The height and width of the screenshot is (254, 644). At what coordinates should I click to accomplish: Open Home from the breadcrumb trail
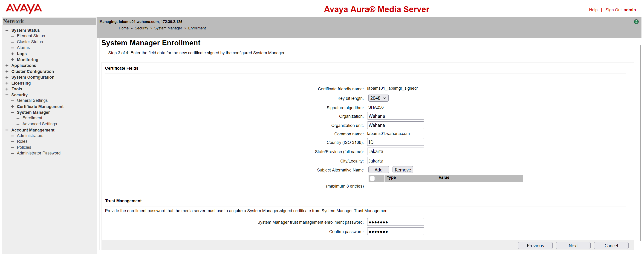(124, 28)
